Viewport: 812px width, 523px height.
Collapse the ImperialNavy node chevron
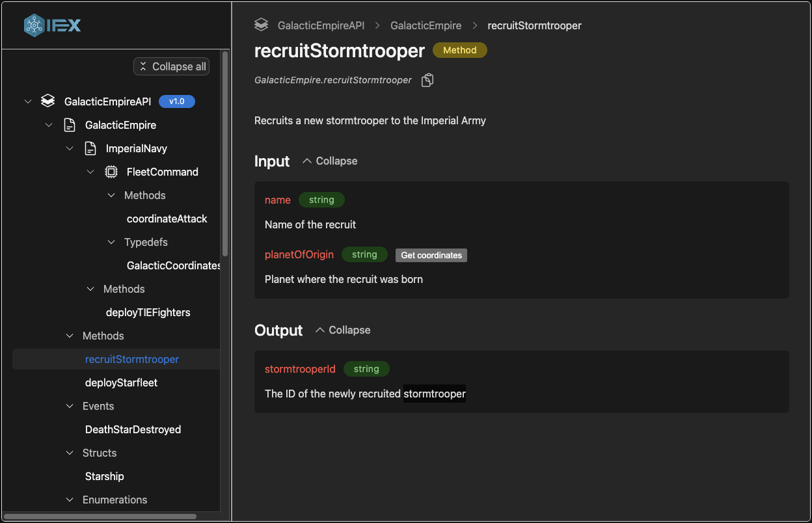coord(70,148)
